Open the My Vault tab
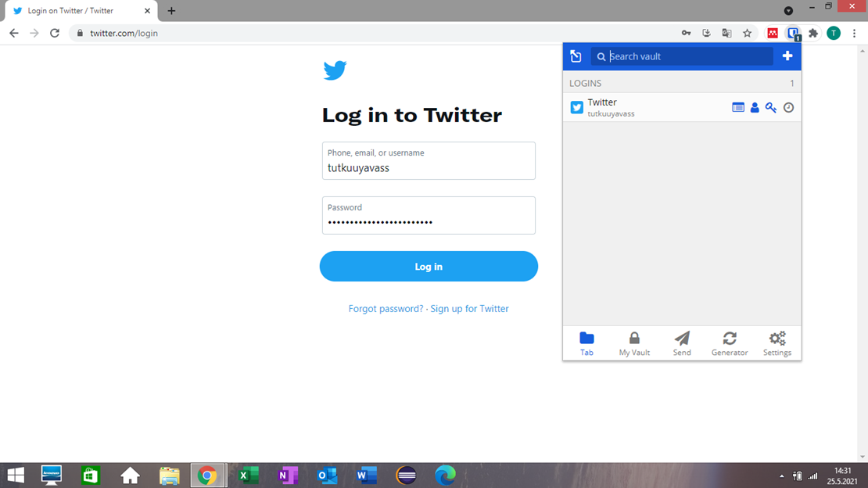The width and height of the screenshot is (868, 488). pyautogui.click(x=634, y=343)
